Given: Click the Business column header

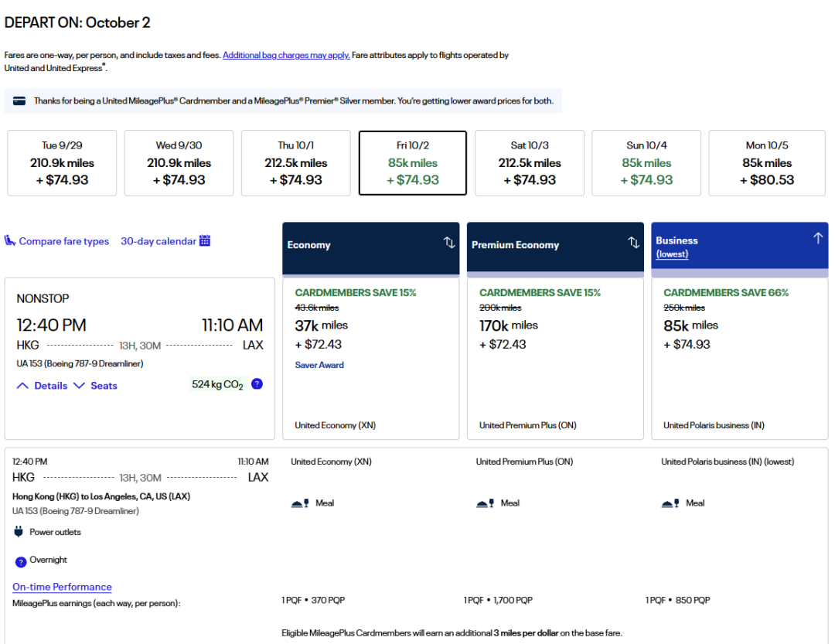Looking at the screenshot, I should pyautogui.click(x=740, y=245).
